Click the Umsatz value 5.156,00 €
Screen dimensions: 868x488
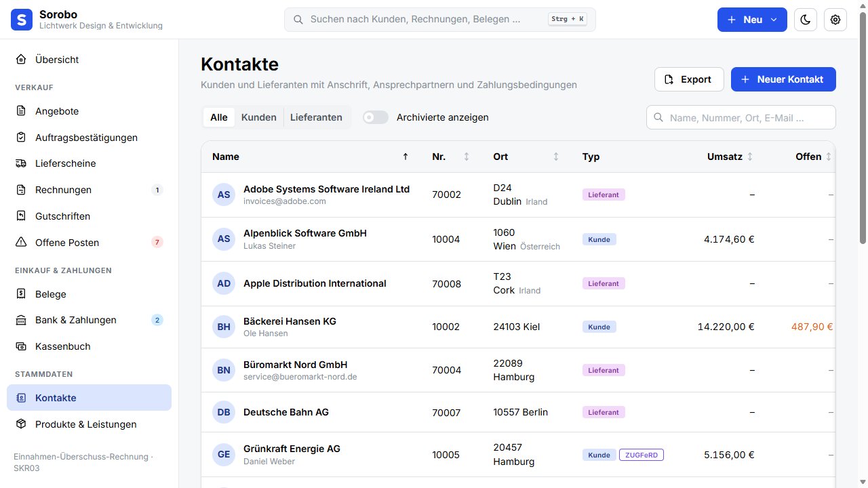pos(729,455)
